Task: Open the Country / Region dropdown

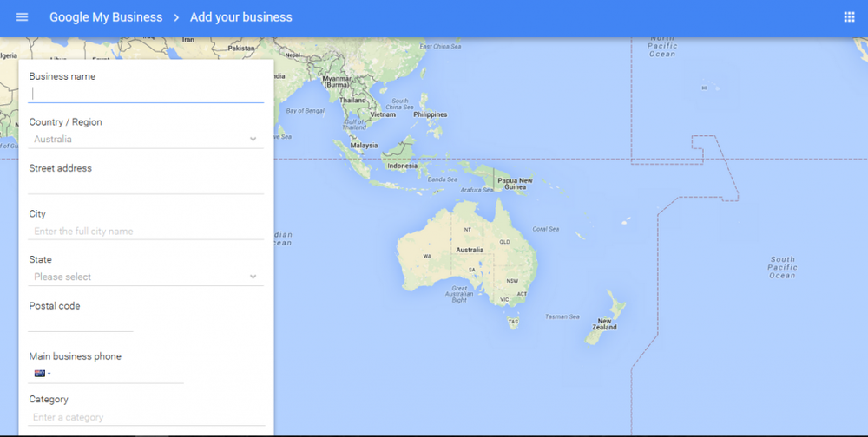Action: pyautogui.click(x=146, y=139)
